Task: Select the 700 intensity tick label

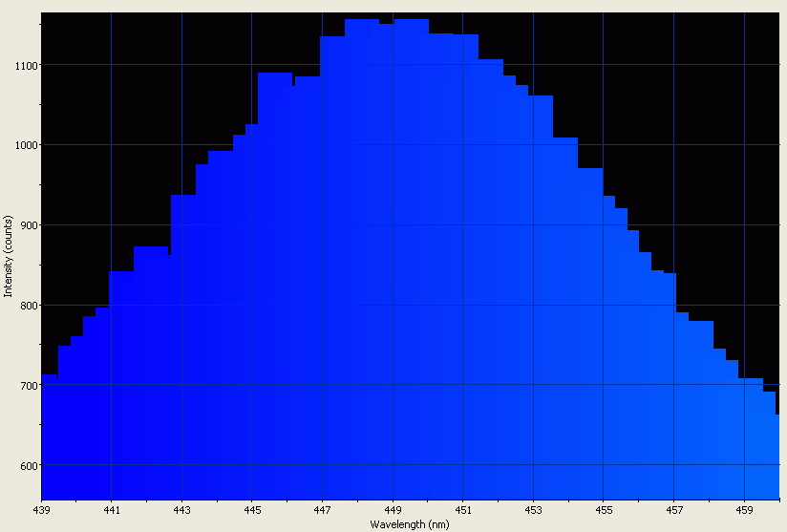Action: pyautogui.click(x=28, y=386)
